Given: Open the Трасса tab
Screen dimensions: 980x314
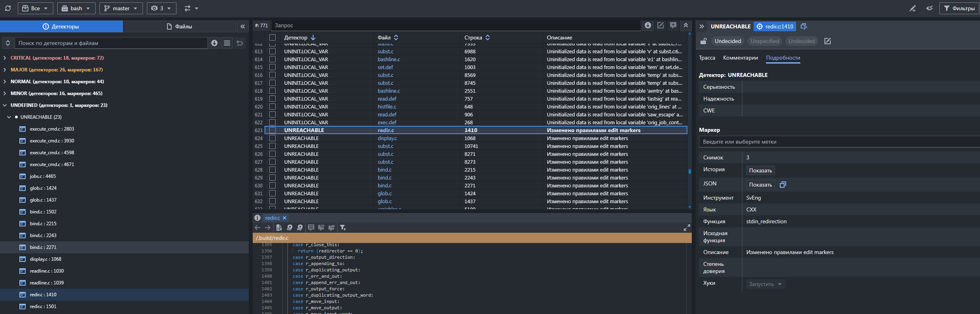Looking at the screenshot, I should (x=707, y=58).
